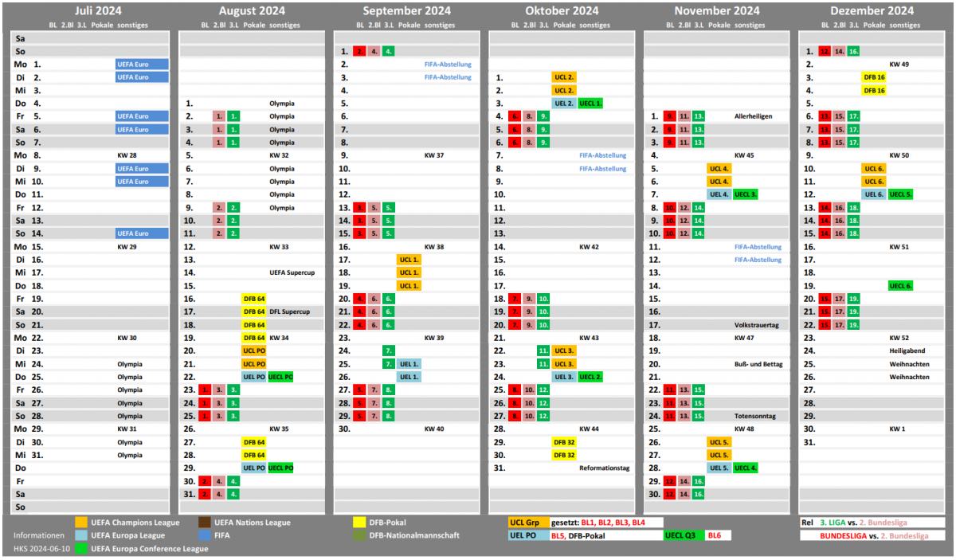Image resolution: width=956 pixels, height=560 pixels.
Task: Select the 'HKS 2024-06-10' version stamp
Action: [x=41, y=549]
